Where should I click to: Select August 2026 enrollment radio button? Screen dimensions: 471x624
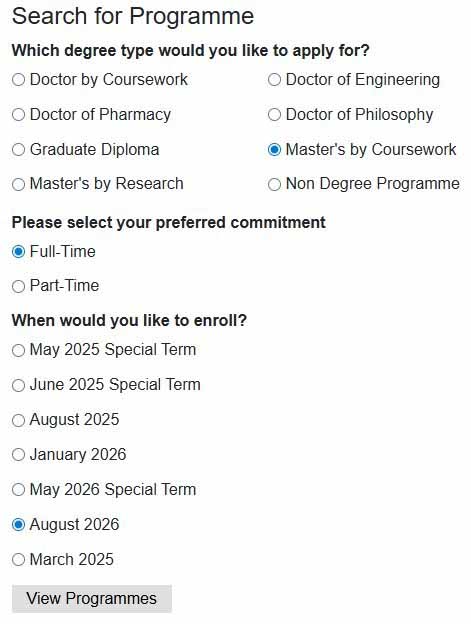pyautogui.click(x=18, y=525)
